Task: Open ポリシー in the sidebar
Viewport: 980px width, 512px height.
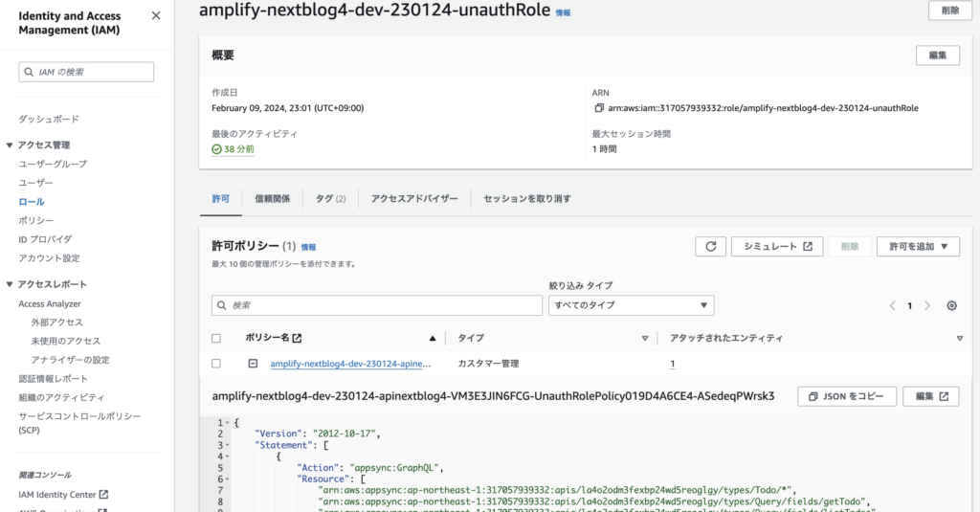Action: click(x=35, y=221)
